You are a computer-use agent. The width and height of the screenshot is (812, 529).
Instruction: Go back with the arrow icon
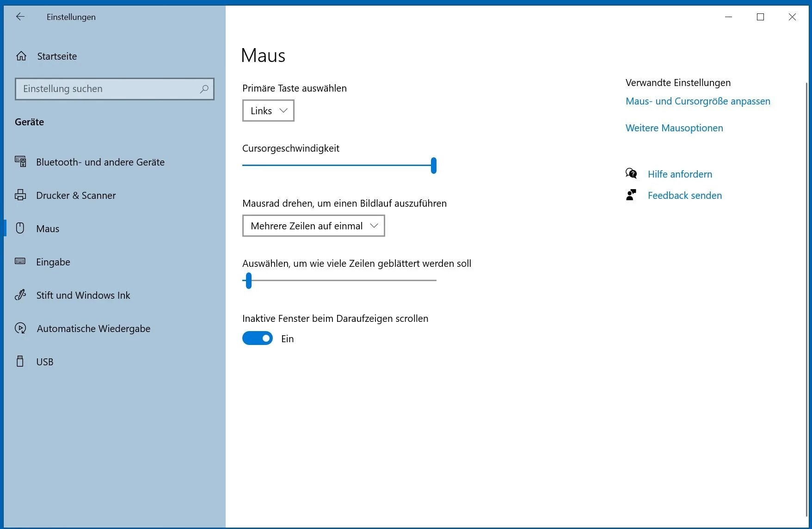(20, 17)
